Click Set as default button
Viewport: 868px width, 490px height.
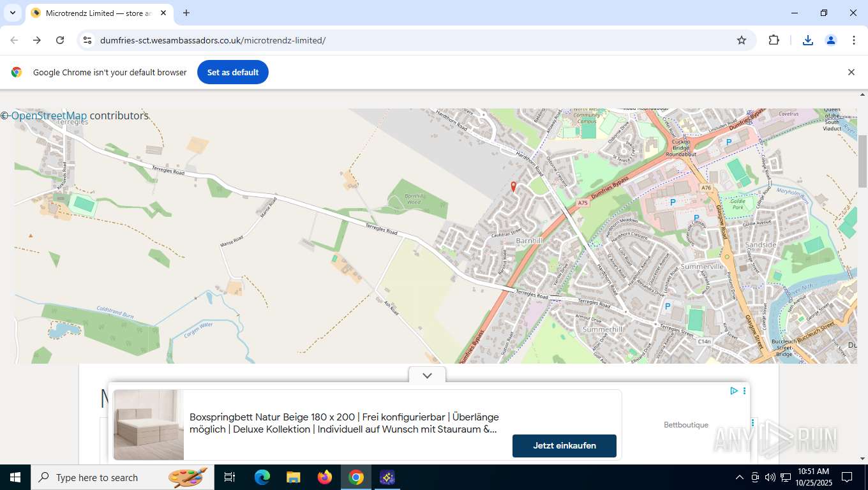pos(233,72)
